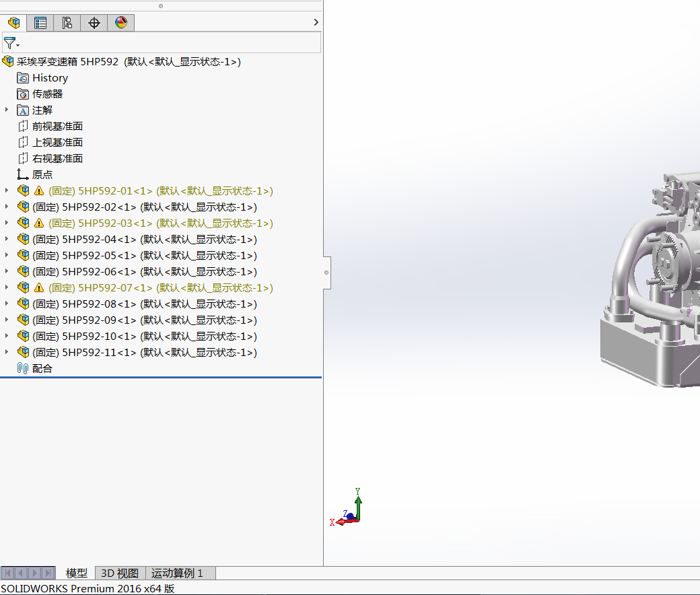
Task: Click the 5HP592-06 assembly icon
Action: click(23, 271)
